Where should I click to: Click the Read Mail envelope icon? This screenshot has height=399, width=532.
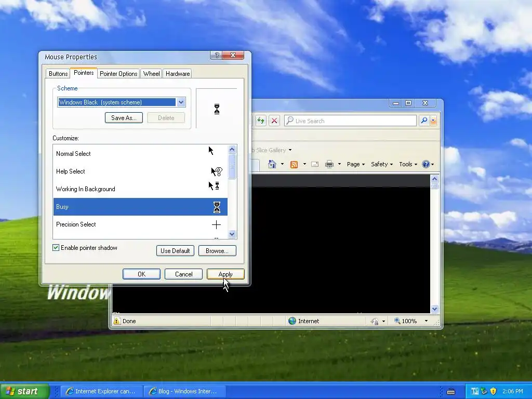[x=315, y=164]
